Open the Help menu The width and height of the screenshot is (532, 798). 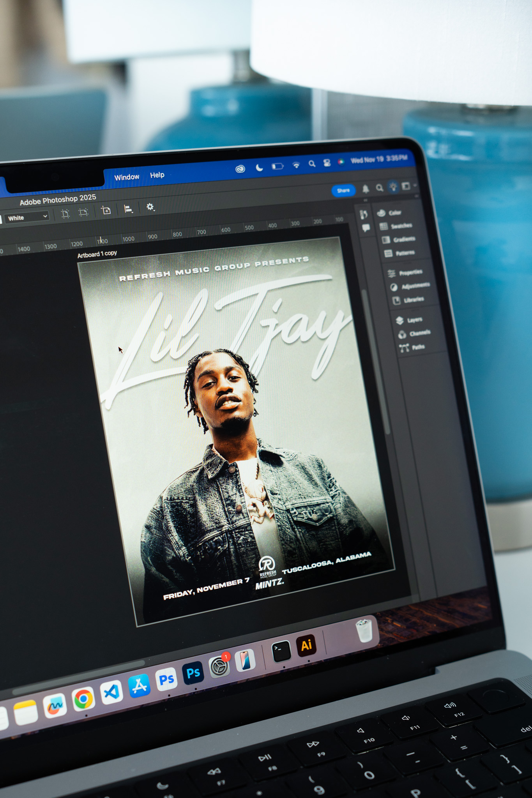157,175
